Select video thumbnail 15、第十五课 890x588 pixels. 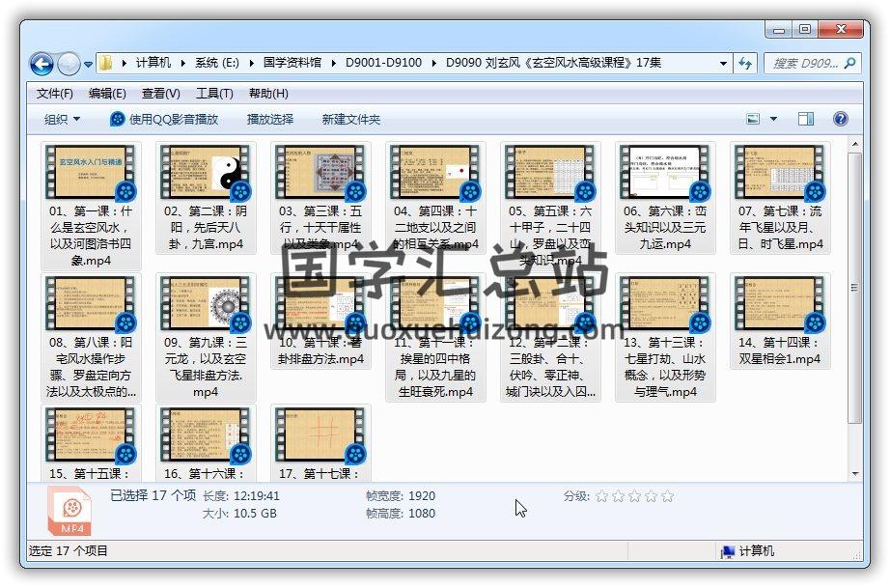[91, 434]
